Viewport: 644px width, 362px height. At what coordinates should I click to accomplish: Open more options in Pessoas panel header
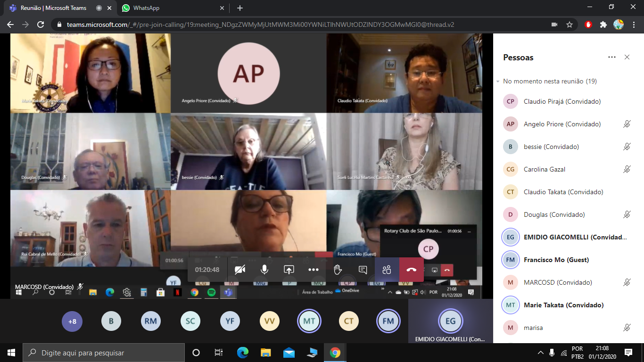(612, 57)
